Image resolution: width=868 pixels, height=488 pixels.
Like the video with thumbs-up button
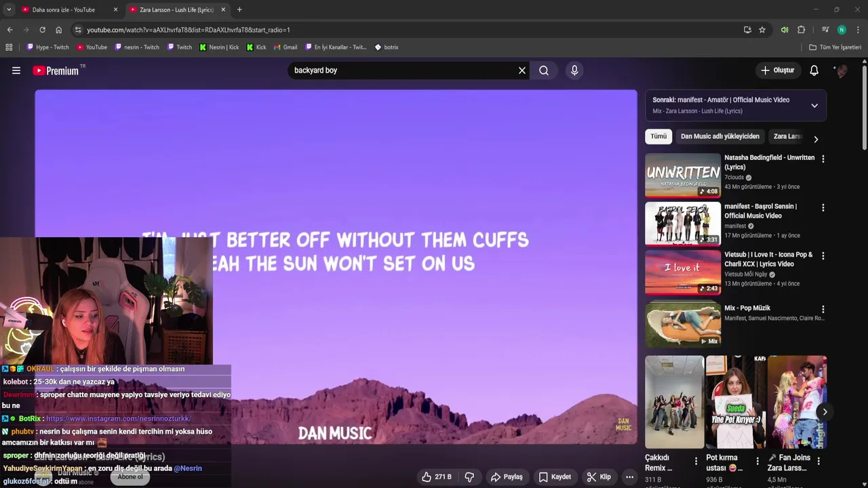[x=436, y=477]
